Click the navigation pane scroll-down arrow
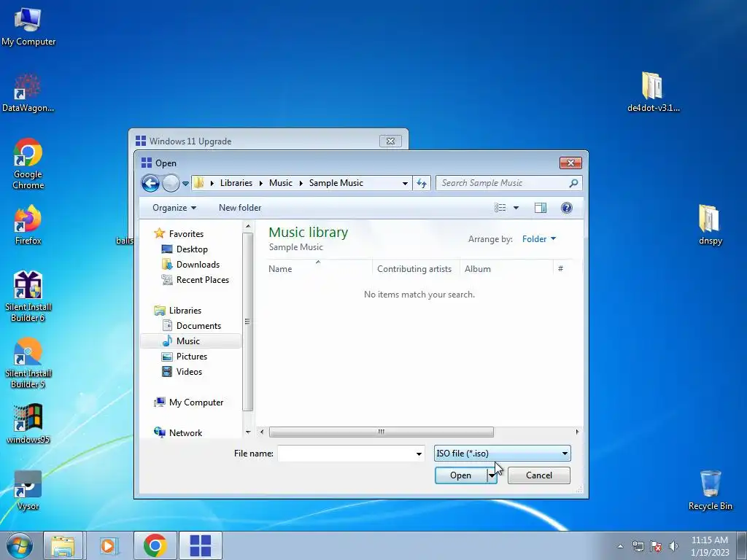Viewport: 747px width, 560px height. pos(248,432)
